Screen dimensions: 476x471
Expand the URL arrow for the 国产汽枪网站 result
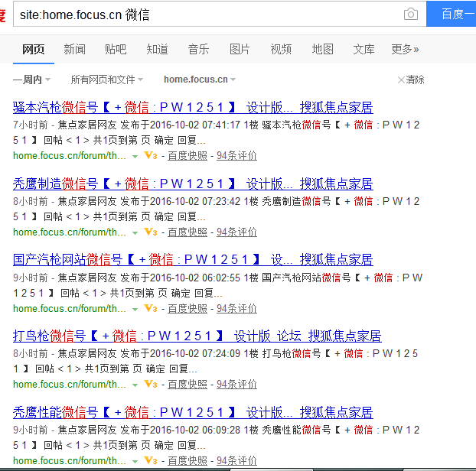(135, 310)
